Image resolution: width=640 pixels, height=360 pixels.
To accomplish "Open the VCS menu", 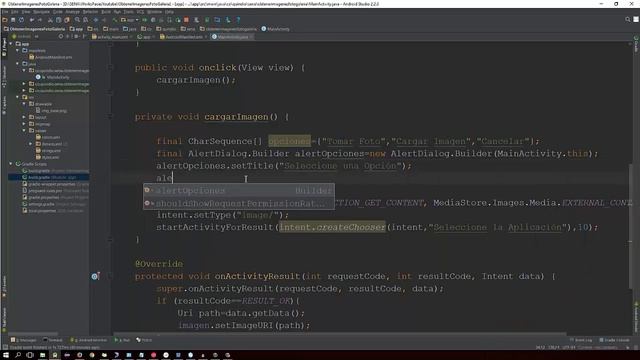I will click(x=140, y=12).
